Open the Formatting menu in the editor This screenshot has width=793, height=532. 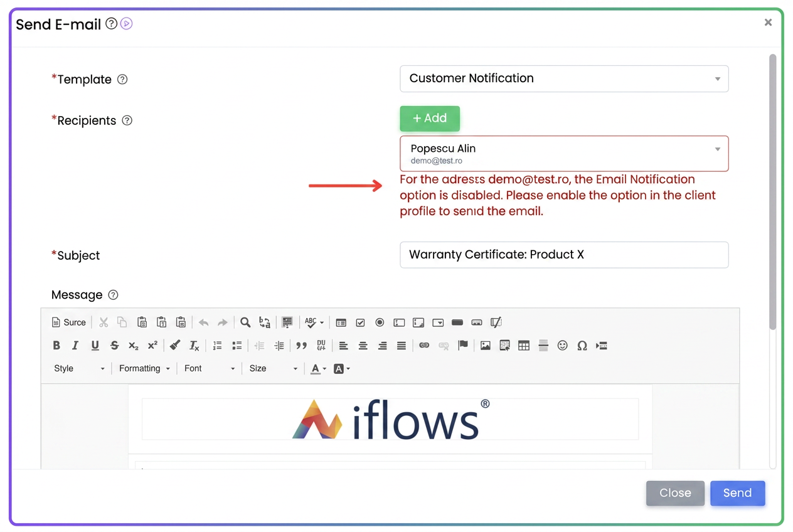(144, 368)
